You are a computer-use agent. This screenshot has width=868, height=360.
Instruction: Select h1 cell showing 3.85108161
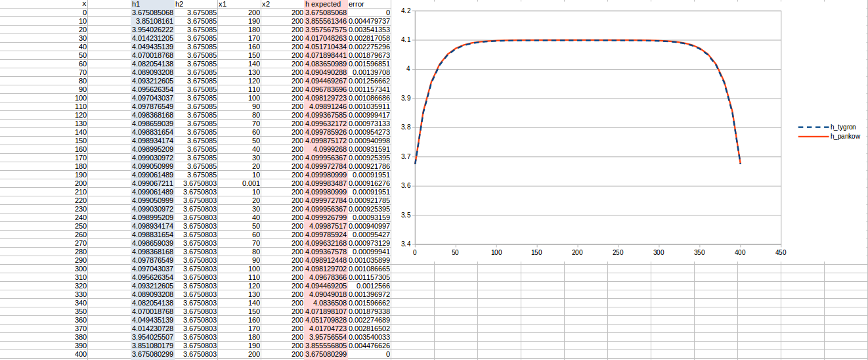pyautogui.click(x=152, y=21)
